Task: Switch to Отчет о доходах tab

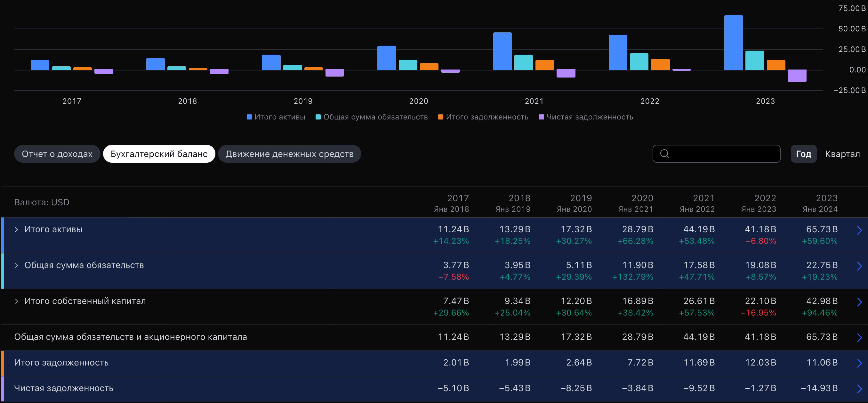Action: pos(57,154)
